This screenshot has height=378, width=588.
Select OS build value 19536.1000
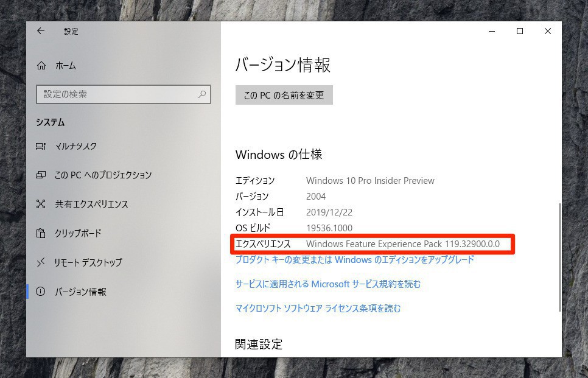pyautogui.click(x=329, y=228)
